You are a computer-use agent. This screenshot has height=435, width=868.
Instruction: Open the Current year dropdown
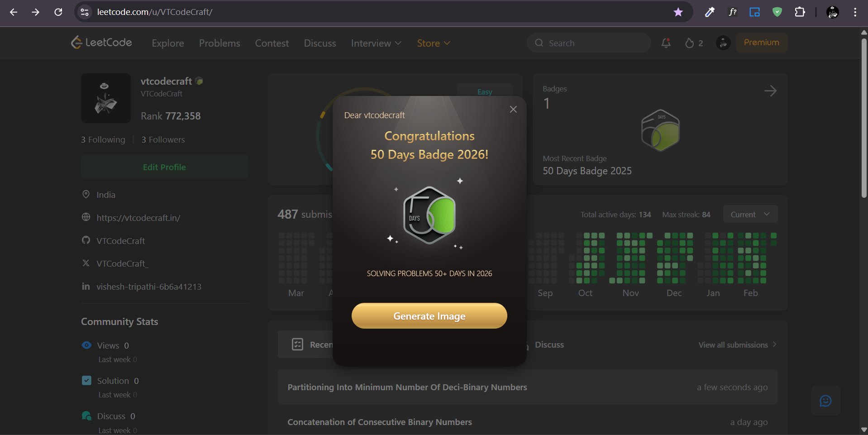click(x=750, y=214)
